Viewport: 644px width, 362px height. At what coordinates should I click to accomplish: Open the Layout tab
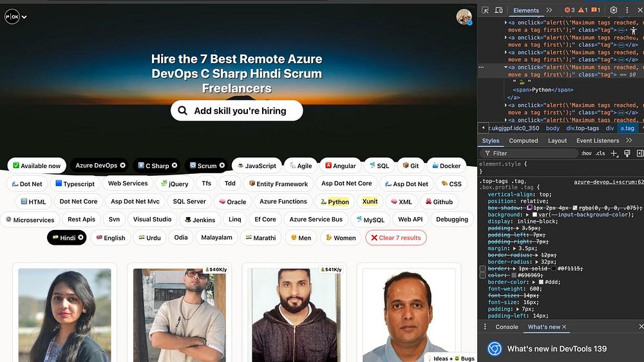click(x=557, y=140)
